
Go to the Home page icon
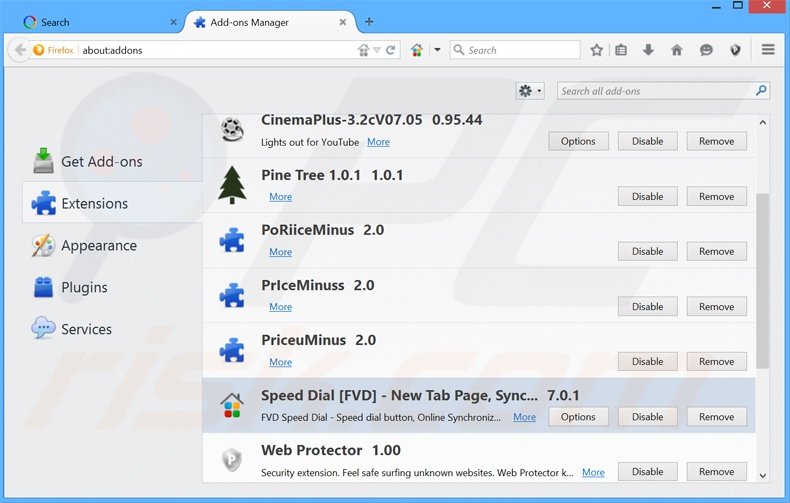click(x=677, y=50)
